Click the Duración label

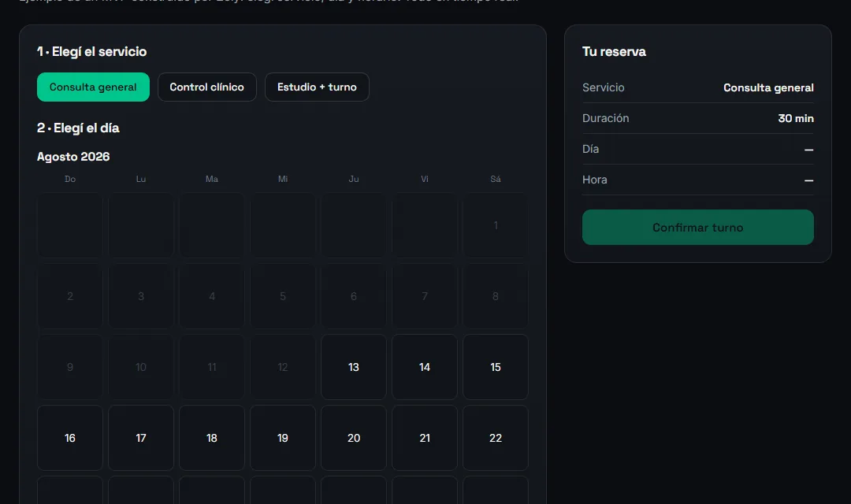(x=606, y=118)
